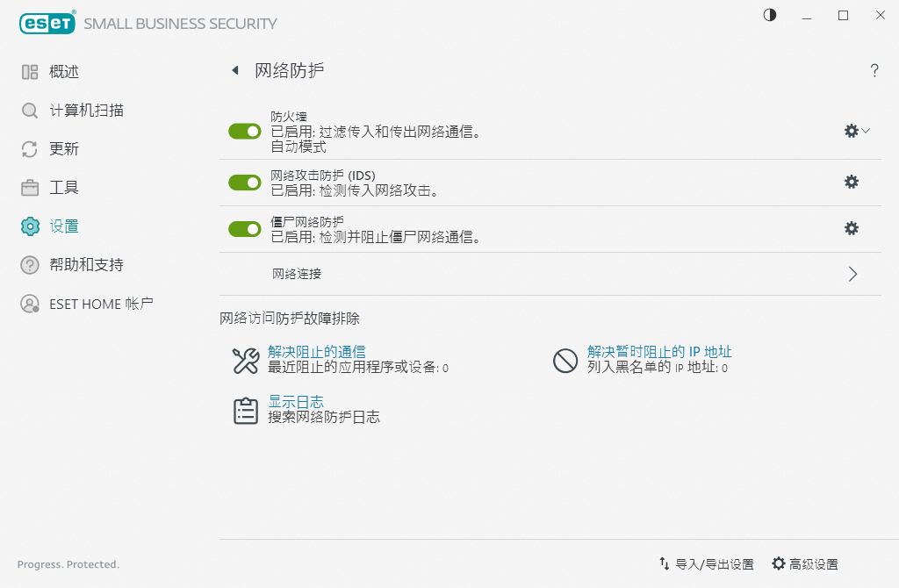This screenshot has height=588, width=899.
Task: Open IDS settings via its gear icon
Action: tap(851, 182)
